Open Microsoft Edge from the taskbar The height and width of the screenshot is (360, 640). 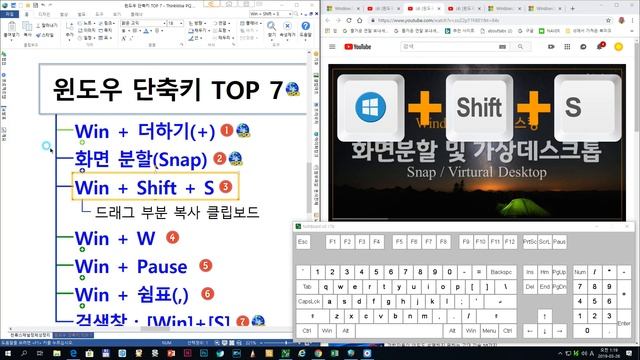pyautogui.click(x=73, y=353)
